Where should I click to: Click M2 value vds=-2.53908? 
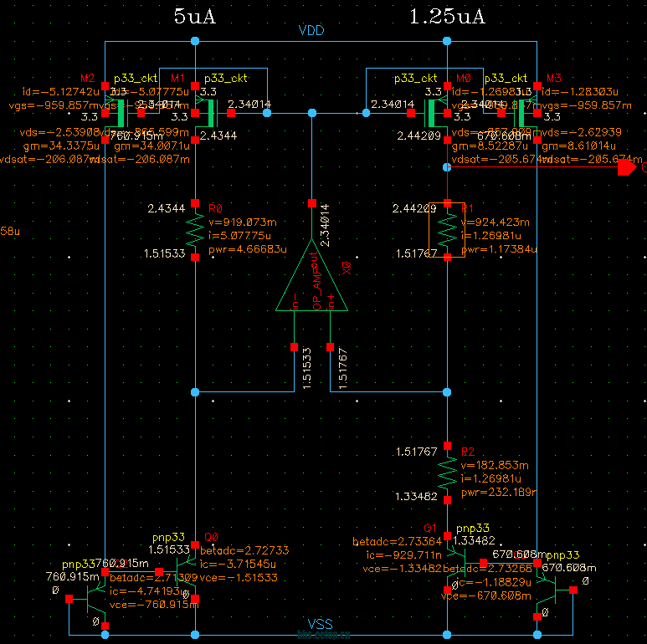[x=59, y=133]
